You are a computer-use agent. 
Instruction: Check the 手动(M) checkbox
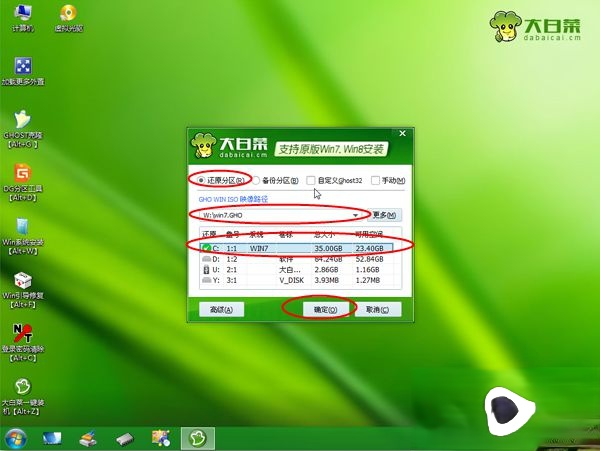tap(375, 180)
